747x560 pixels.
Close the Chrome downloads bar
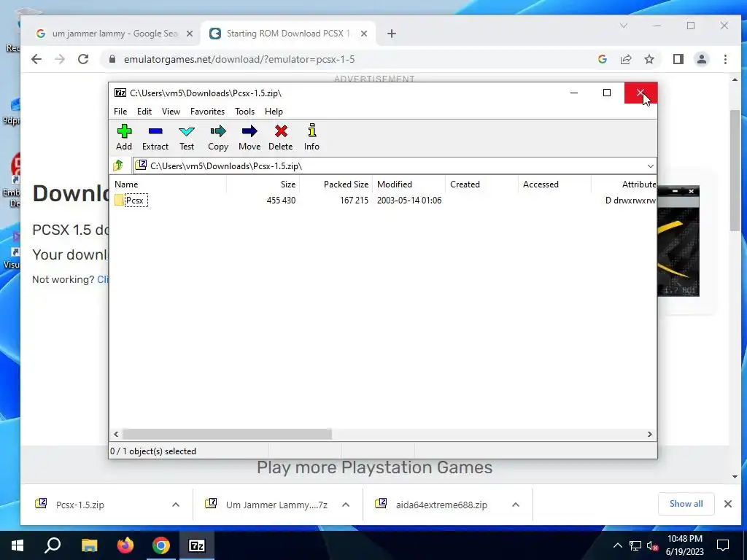(x=728, y=504)
